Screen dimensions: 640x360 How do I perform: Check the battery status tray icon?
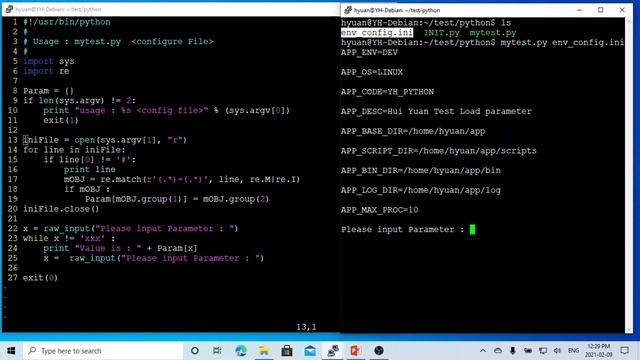[x=528, y=351]
